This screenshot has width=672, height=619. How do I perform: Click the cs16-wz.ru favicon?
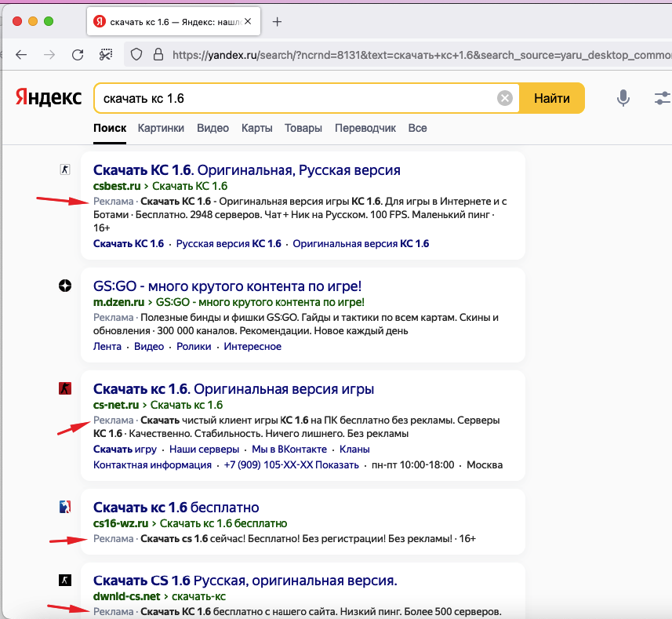[65, 507]
